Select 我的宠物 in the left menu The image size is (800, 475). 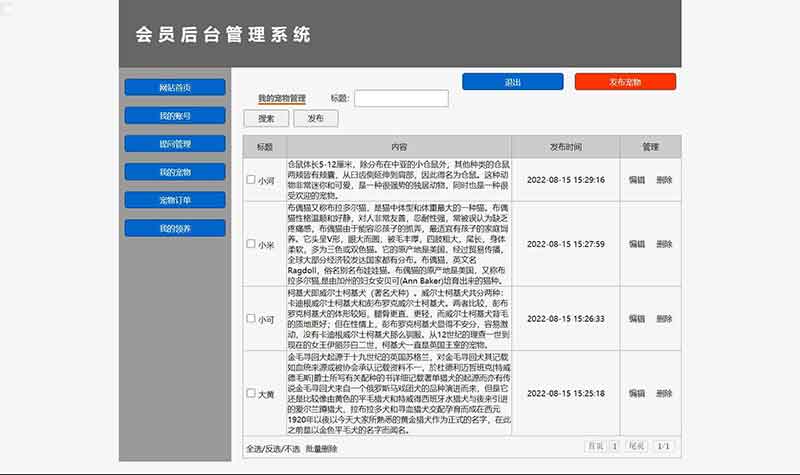[175, 172]
